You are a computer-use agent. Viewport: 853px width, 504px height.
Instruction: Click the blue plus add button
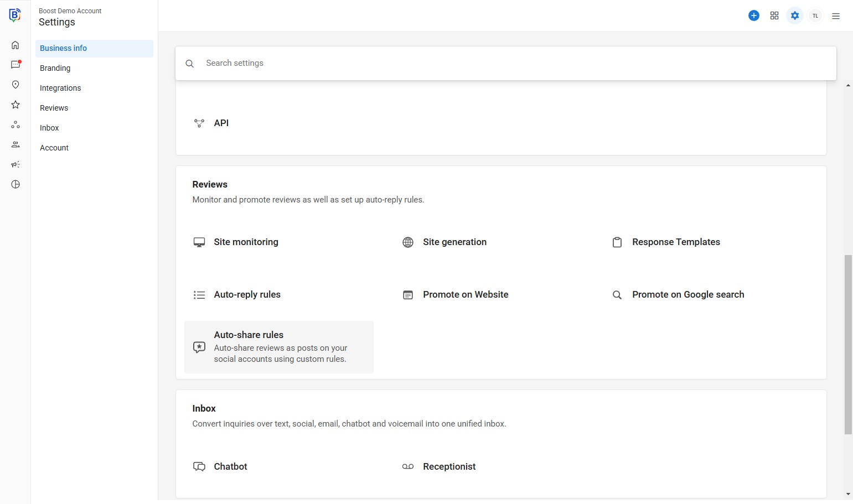tap(753, 15)
